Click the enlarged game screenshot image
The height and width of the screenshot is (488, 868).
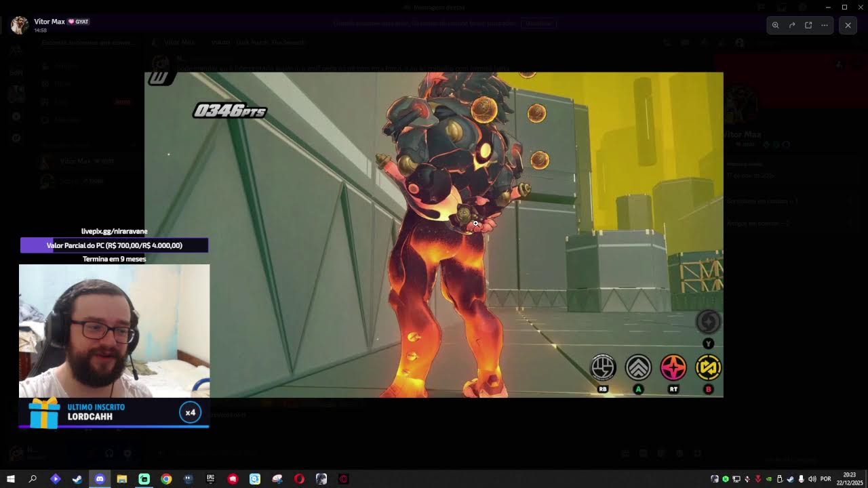point(434,235)
